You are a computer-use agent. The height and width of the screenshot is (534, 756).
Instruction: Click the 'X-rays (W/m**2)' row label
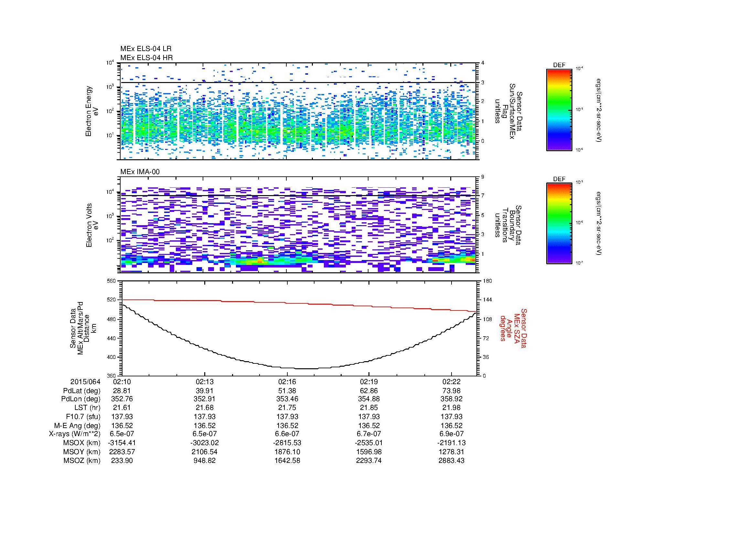(x=74, y=434)
